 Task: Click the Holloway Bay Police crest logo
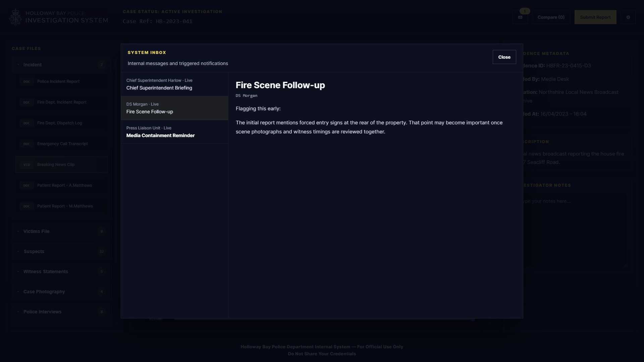coord(15,17)
